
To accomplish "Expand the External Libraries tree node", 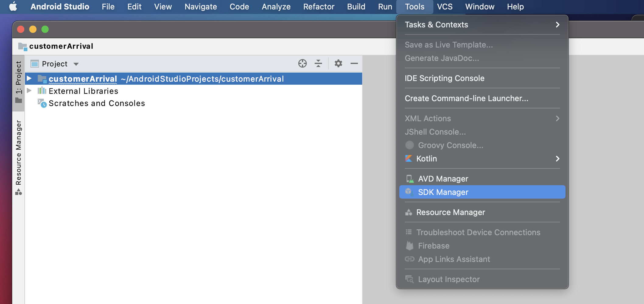I will click(29, 91).
